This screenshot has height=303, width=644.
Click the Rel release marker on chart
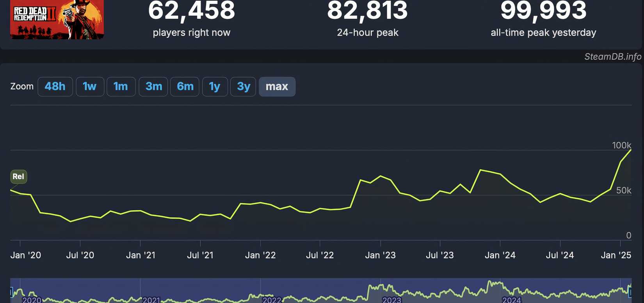pyautogui.click(x=18, y=176)
